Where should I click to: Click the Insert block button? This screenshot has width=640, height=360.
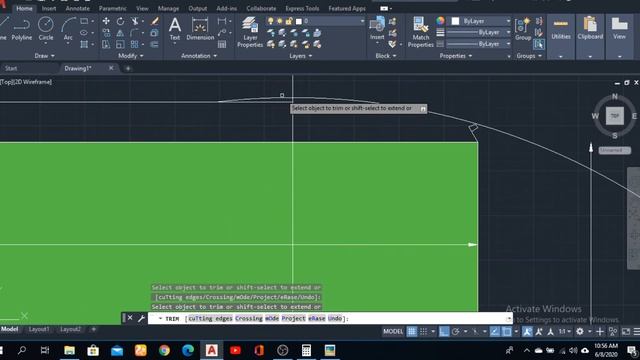coord(377,28)
